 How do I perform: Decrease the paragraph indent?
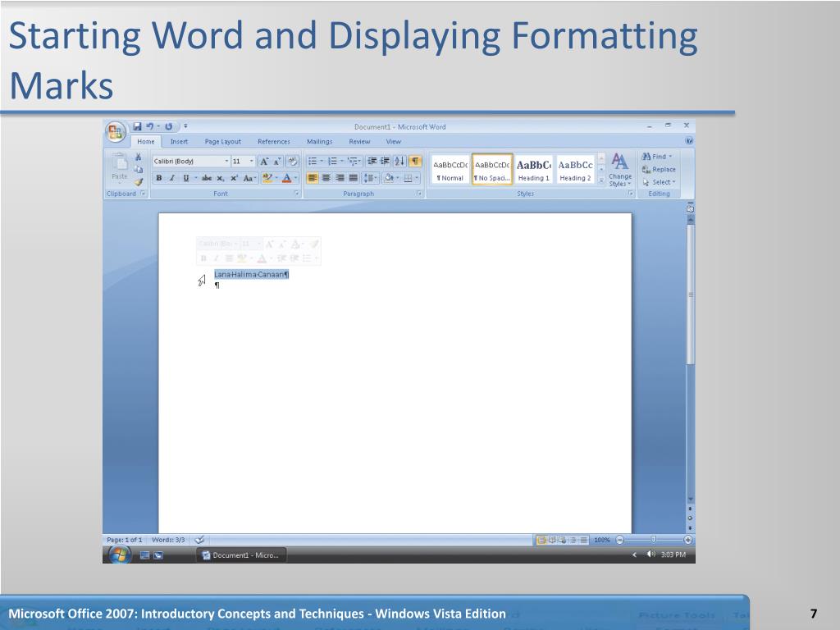click(372, 162)
